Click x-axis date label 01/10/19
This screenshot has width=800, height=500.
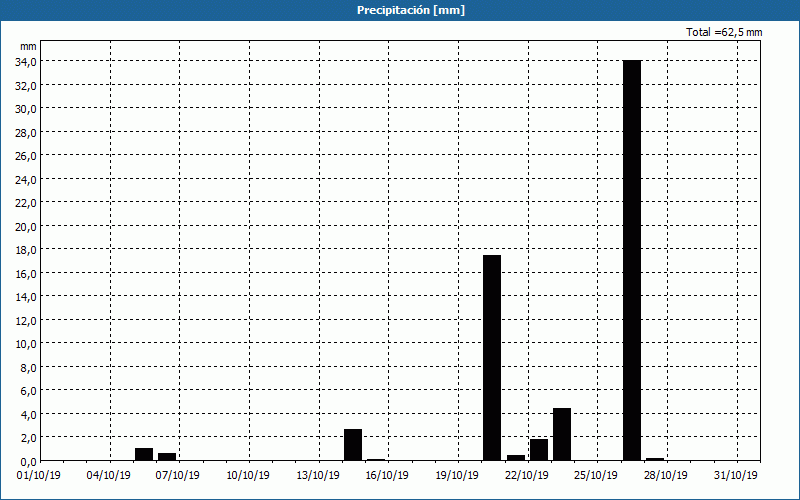[39, 476]
